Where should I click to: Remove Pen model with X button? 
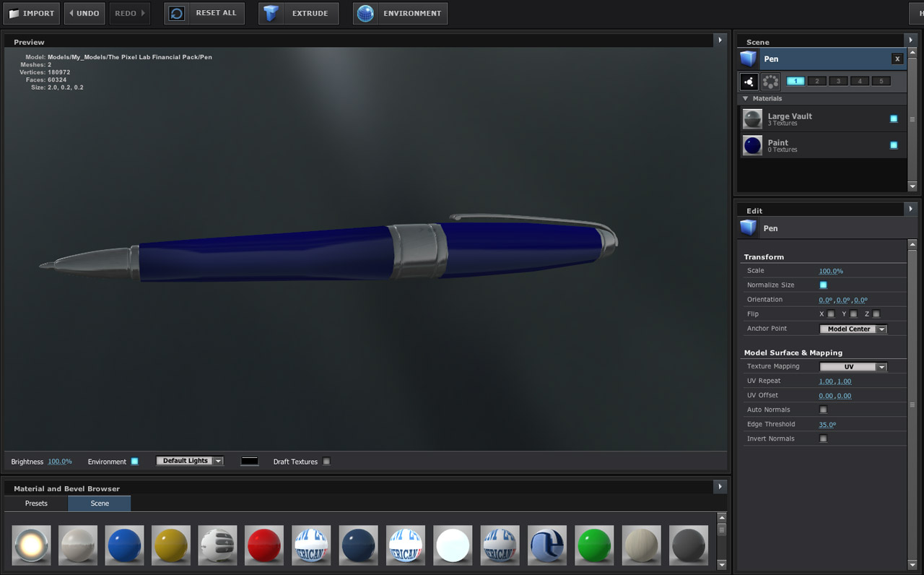(x=897, y=59)
